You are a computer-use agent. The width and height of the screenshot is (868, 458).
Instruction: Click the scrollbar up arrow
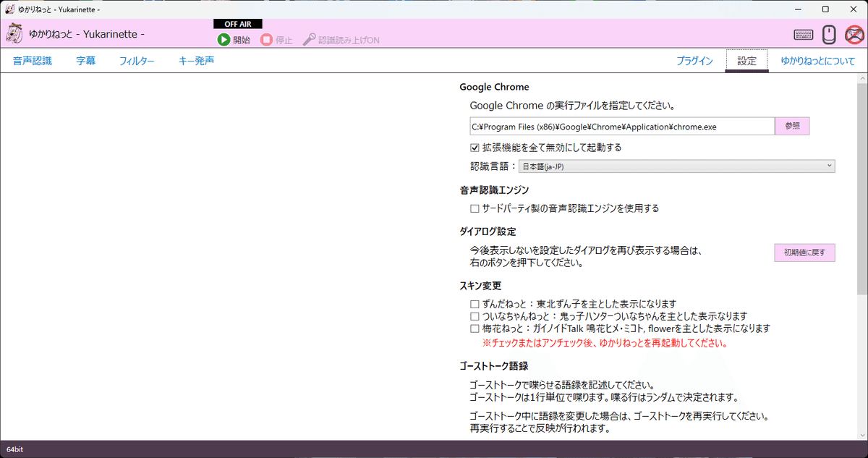click(861, 78)
